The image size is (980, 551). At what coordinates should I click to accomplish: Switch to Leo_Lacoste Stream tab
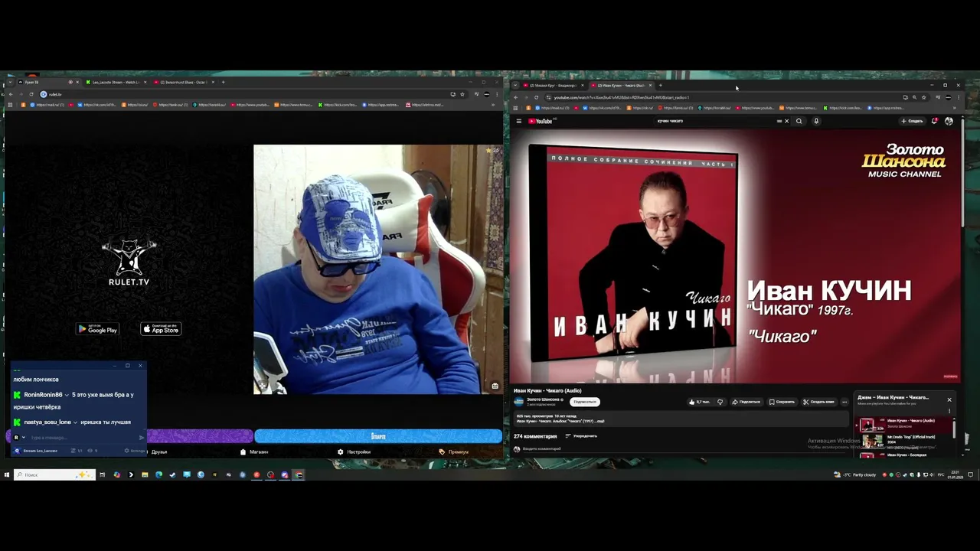115,82
